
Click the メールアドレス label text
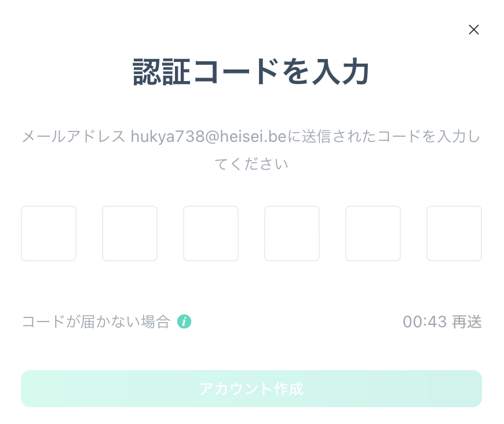click(x=74, y=136)
